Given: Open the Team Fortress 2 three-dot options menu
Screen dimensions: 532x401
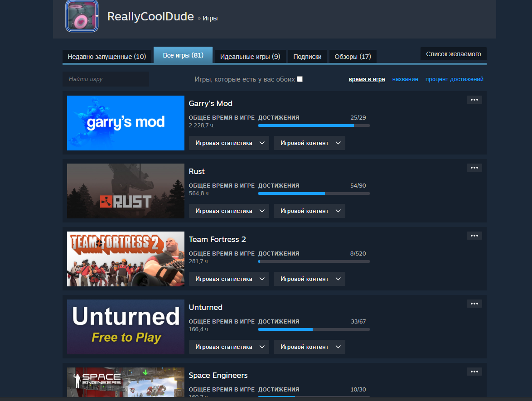Looking at the screenshot, I should [474, 236].
